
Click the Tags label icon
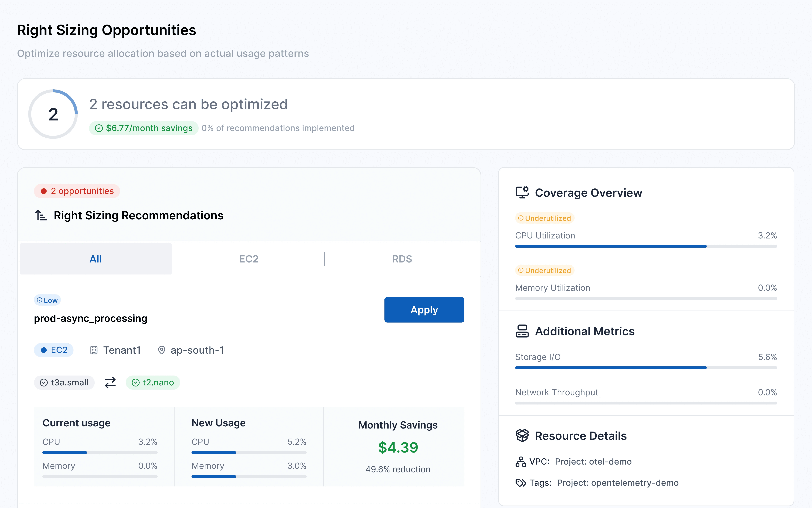tap(520, 483)
